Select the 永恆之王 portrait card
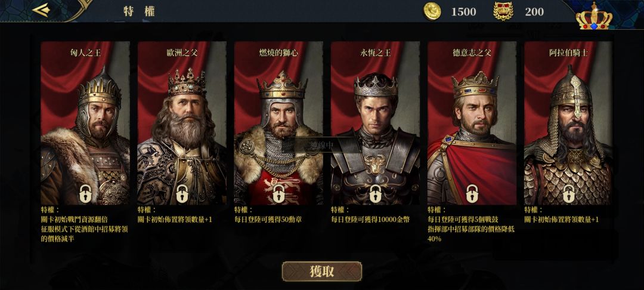This screenshot has width=644, height=290. click(376, 123)
